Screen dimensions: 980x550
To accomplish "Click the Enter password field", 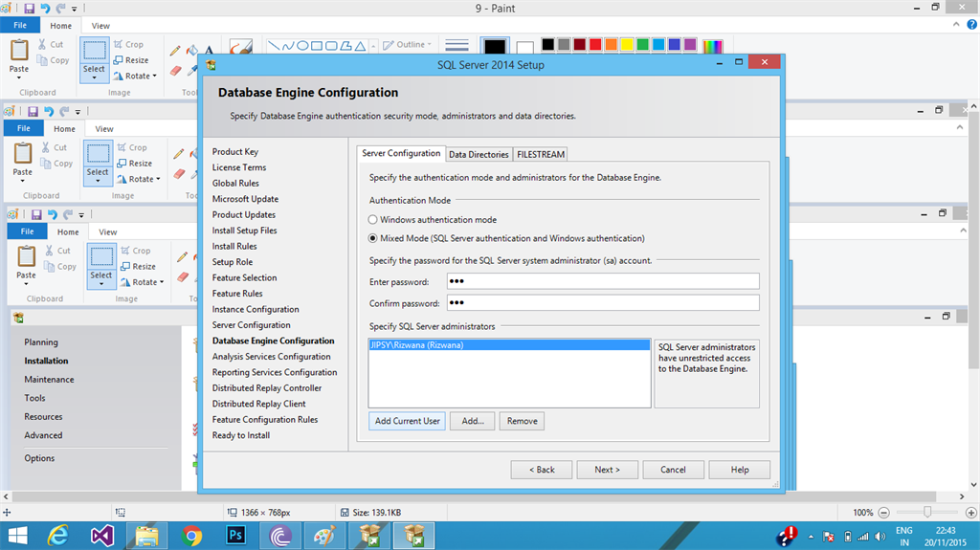I will (603, 281).
